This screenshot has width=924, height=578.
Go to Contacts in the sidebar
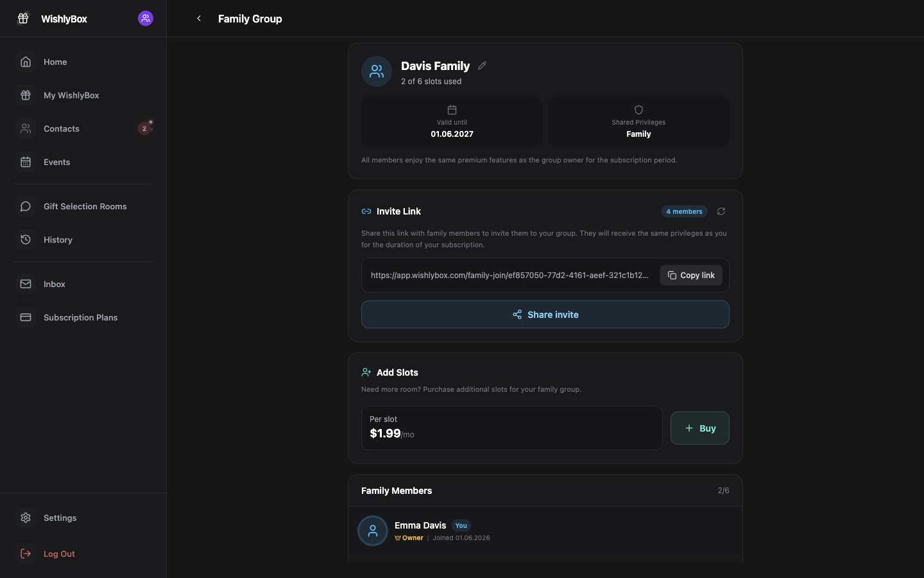coord(83,128)
